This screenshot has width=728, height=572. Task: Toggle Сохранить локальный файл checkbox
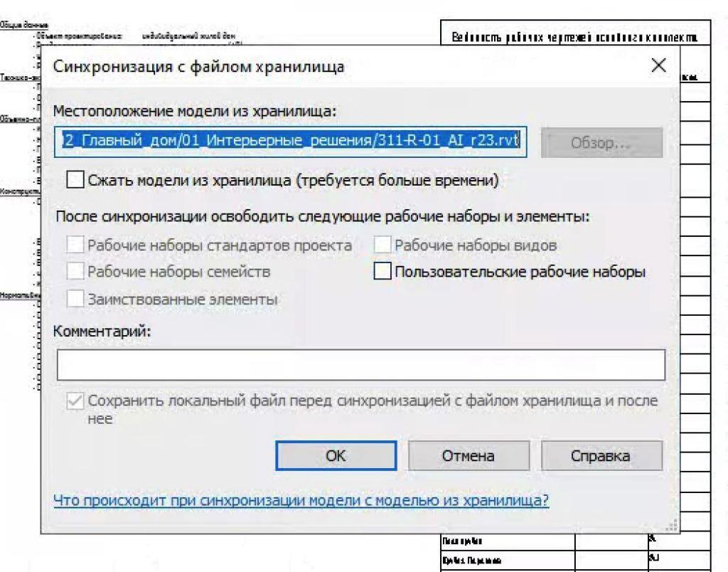[x=75, y=401]
